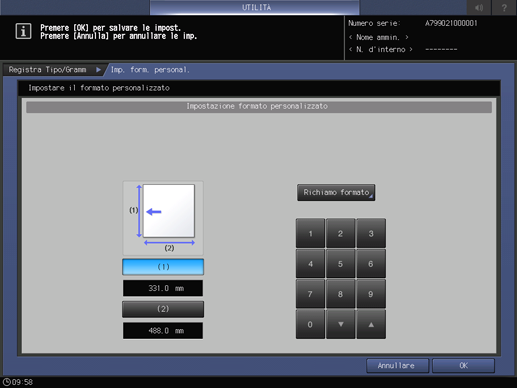Screen dimensions: 517x388
Task: Tap keypad digit 2
Action: [x=340, y=233]
